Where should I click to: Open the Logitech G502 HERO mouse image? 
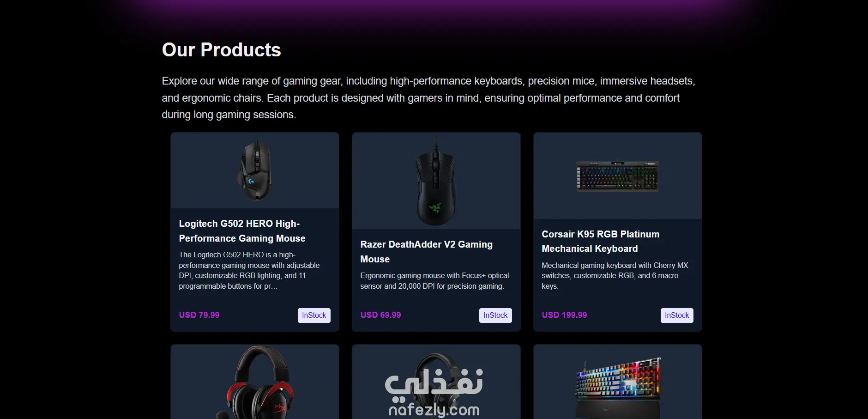point(255,170)
